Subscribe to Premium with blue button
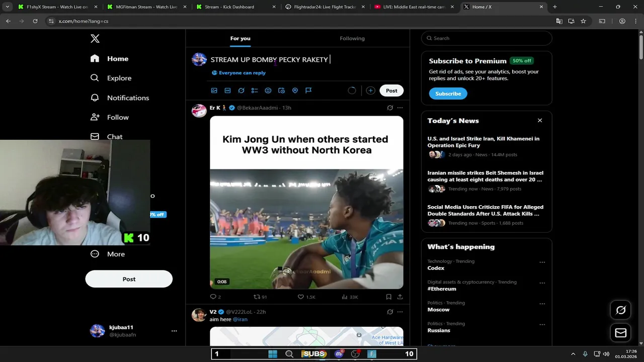This screenshot has height=362, width=644. (x=448, y=94)
